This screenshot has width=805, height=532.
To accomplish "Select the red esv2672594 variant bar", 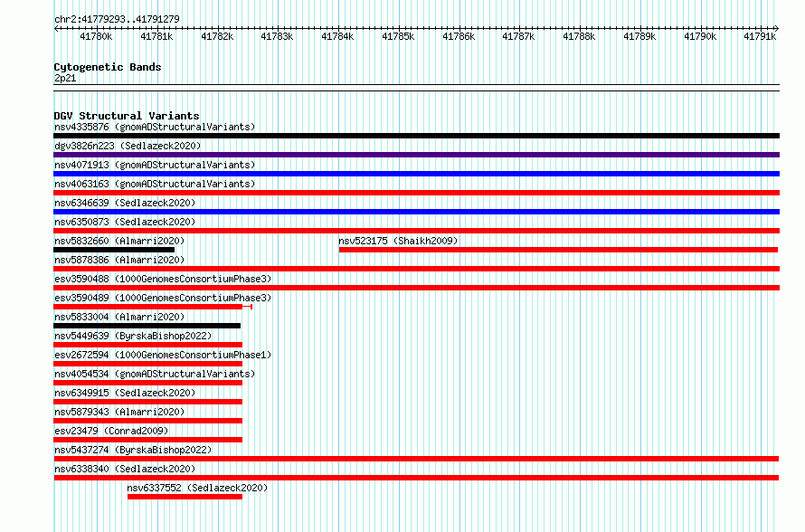I will tap(147, 364).
